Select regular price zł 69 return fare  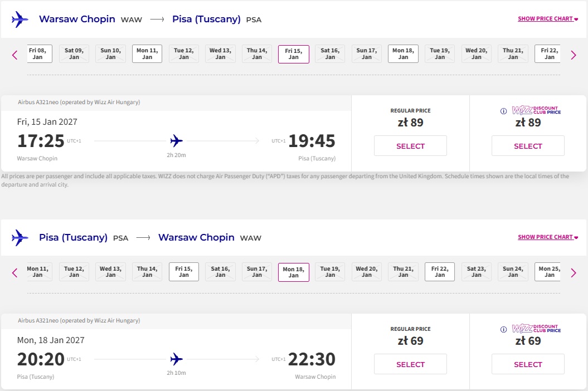click(410, 364)
